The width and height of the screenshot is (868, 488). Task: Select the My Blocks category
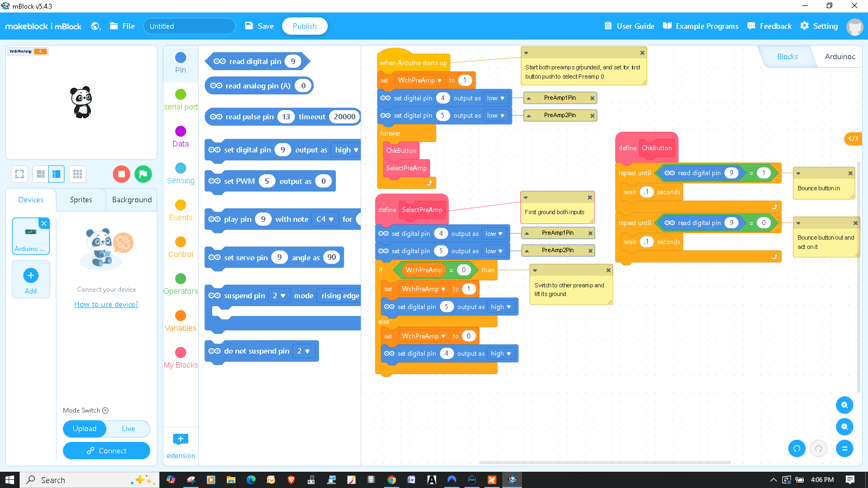(x=181, y=358)
